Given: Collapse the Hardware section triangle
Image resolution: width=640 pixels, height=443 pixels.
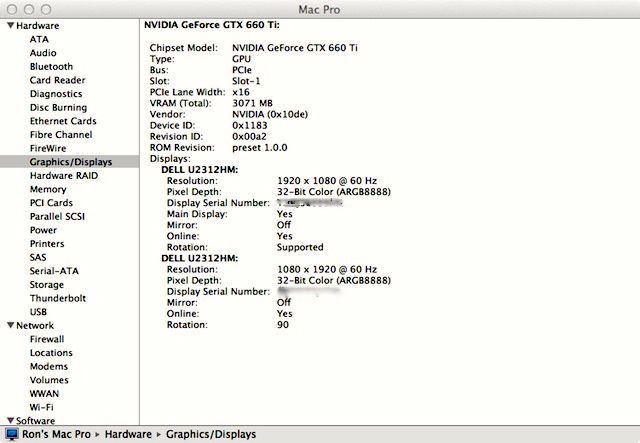Looking at the screenshot, I should point(11,25).
